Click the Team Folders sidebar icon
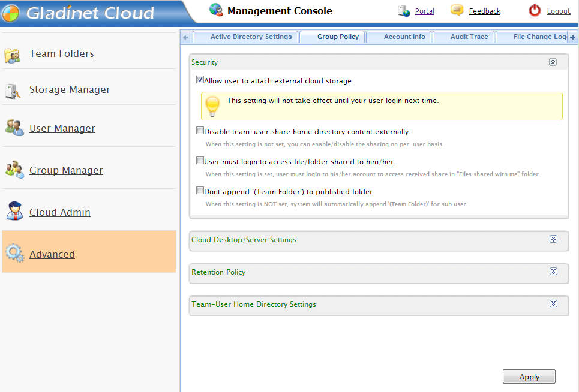579x392 pixels. (x=13, y=55)
